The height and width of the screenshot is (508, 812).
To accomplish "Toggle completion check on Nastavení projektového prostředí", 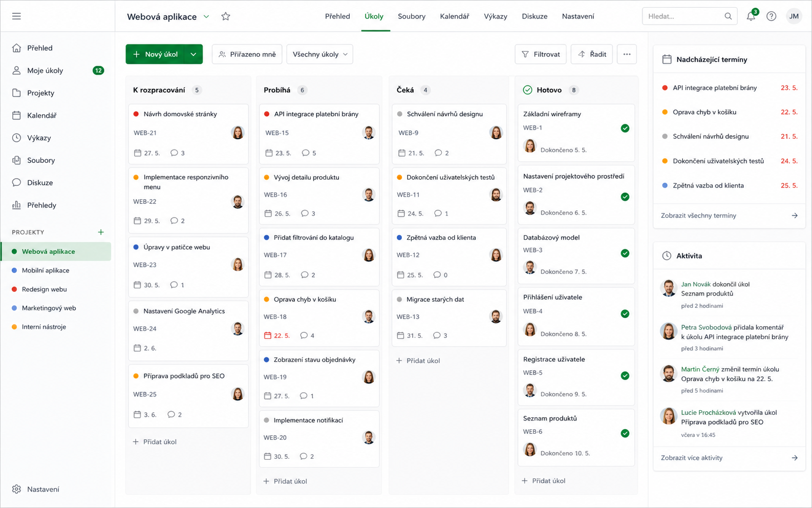I will pyautogui.click(x=625, y=197).
